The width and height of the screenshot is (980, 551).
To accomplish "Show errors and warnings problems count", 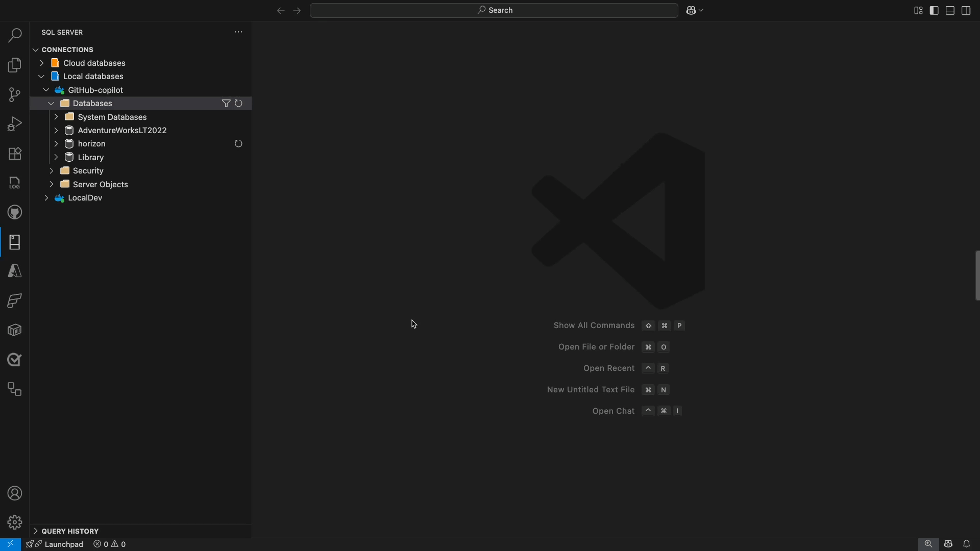I will coord(110,544).
